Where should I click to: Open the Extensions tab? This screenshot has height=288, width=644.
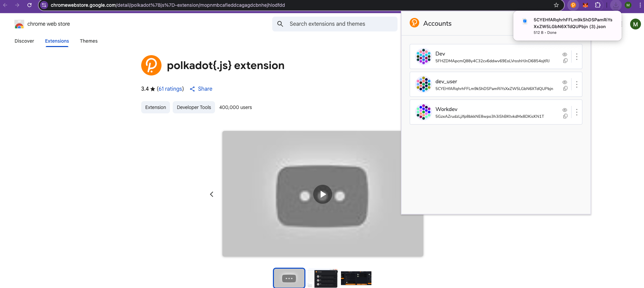pos(57,41)
